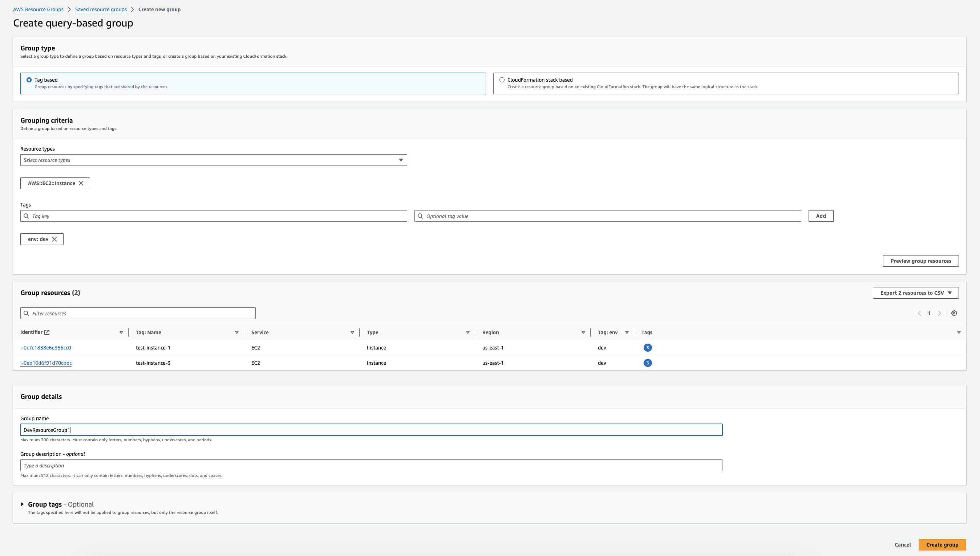Click the Group description input field

point(370,465)
